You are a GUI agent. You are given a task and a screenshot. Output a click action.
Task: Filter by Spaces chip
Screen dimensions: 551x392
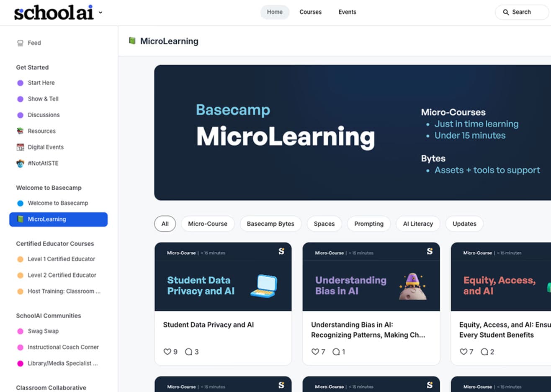coord(324,224)
